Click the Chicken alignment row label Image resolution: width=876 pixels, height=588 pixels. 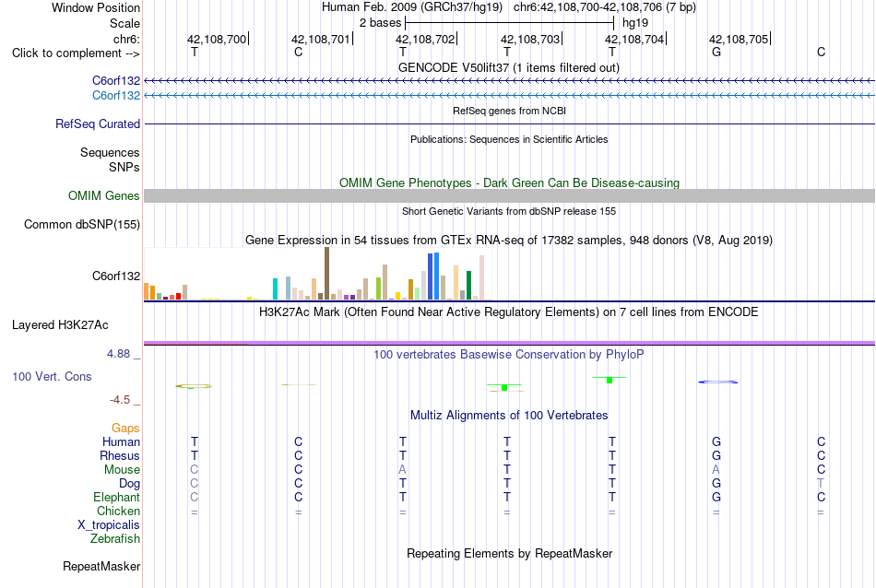coord(118,511)
